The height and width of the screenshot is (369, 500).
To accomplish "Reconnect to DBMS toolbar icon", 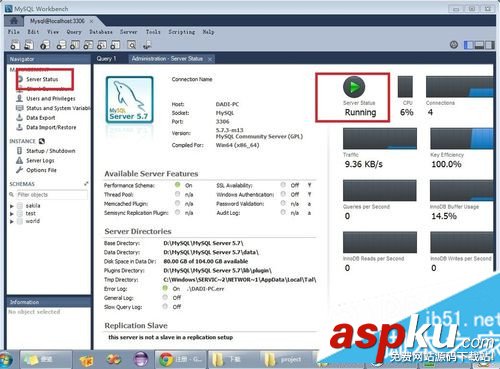I will point(147,45).
